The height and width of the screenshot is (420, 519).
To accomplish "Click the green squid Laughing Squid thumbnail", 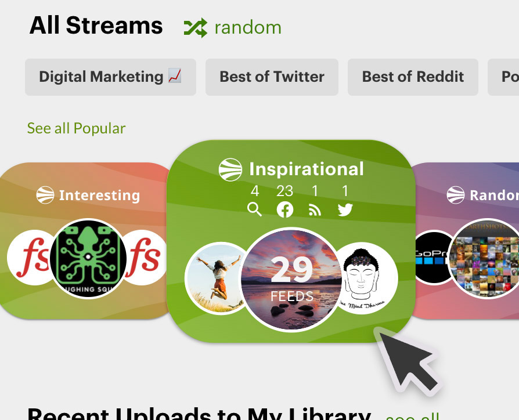I will tap(88, 258).
